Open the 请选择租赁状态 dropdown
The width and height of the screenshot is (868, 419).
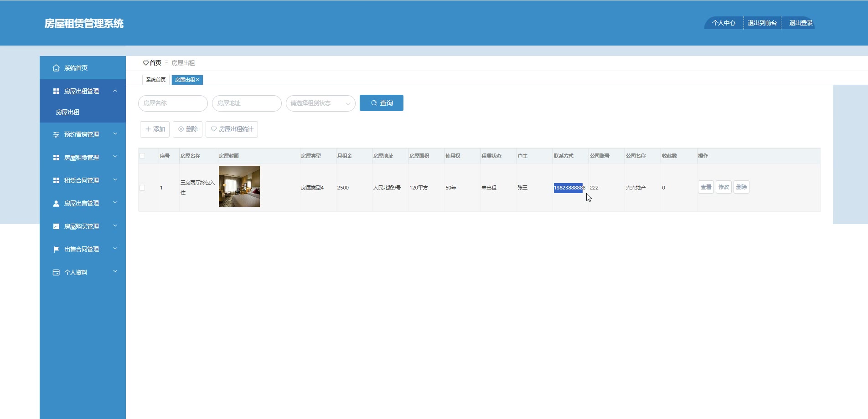coord(320,103)
